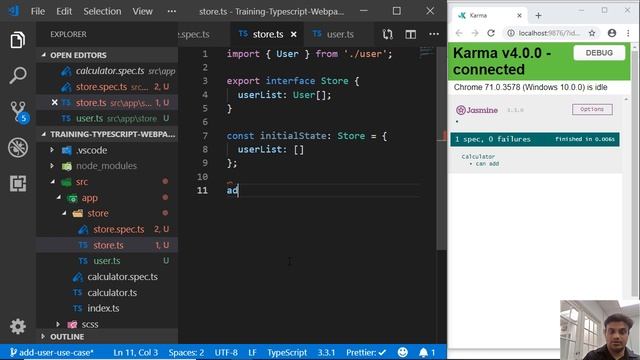Open the Manage gear settings icon
The image size is (640, 360).
[18, 326]
